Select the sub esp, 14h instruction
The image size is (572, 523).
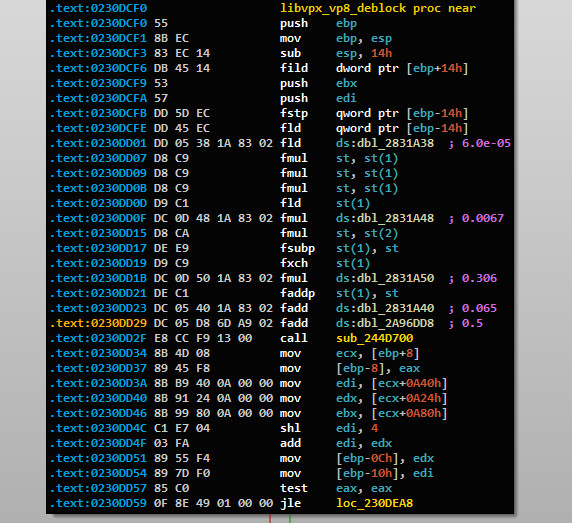point(336,53)
